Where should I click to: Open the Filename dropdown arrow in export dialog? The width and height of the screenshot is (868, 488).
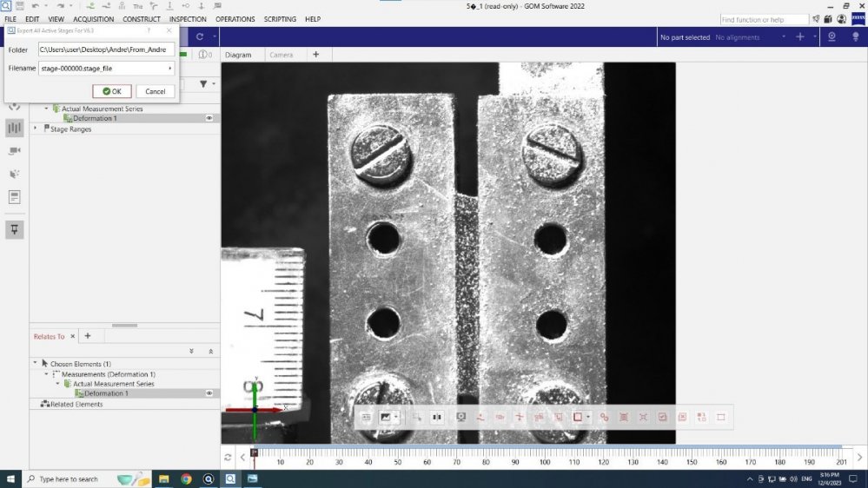point(169,68)
